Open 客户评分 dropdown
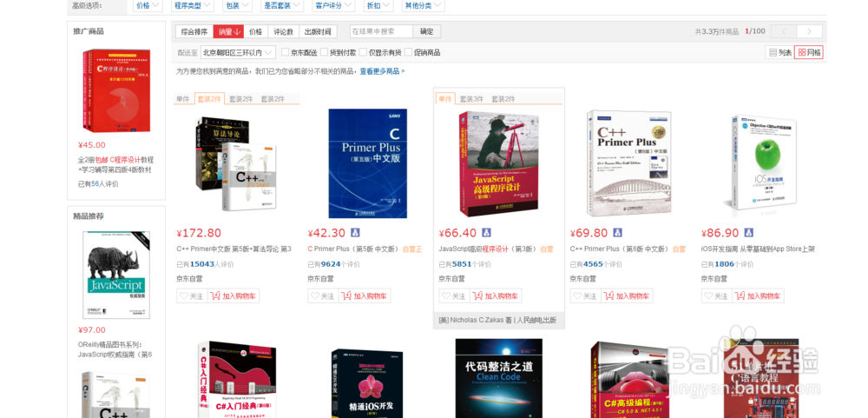Viewport: 868px width, 418px height. [333, 5]
